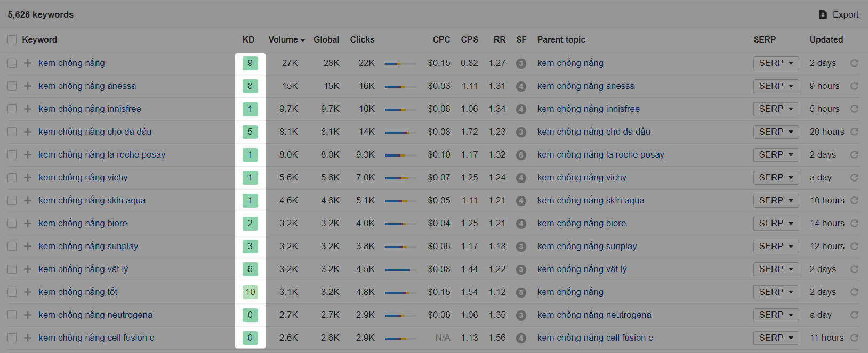Refresh the 'kem chống nắng vichy' row
This screenshot has height=353, width=868.
[854, 177]
